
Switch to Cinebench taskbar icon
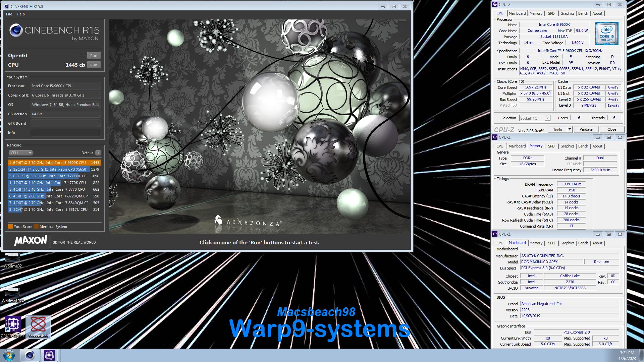(x=30, y=355)
